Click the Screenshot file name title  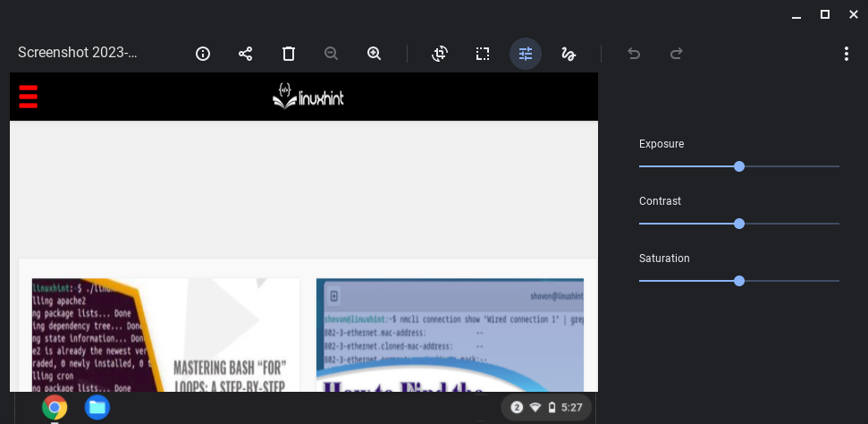pyautogui.click(x=78, y=53)
